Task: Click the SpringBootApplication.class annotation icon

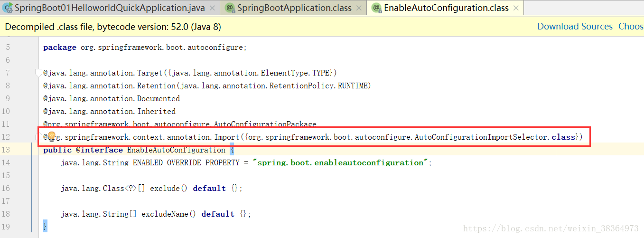Action: [x=230, y=8]
